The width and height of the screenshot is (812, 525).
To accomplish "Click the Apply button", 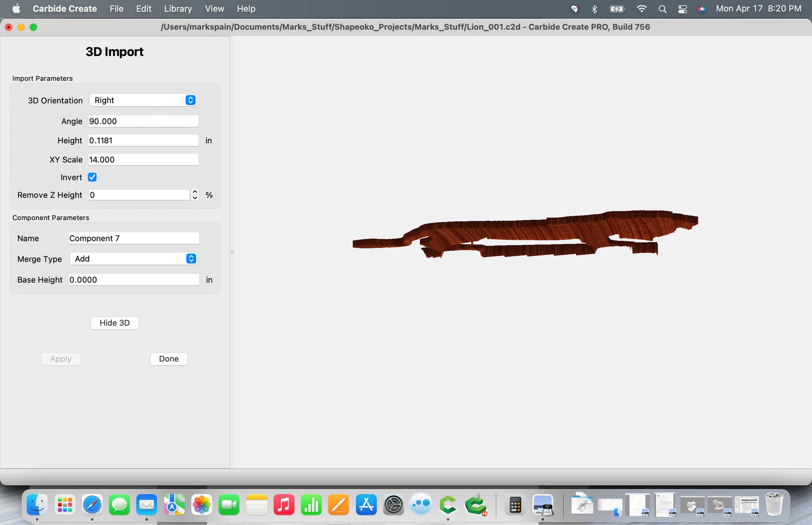I will tap(61, 359).
